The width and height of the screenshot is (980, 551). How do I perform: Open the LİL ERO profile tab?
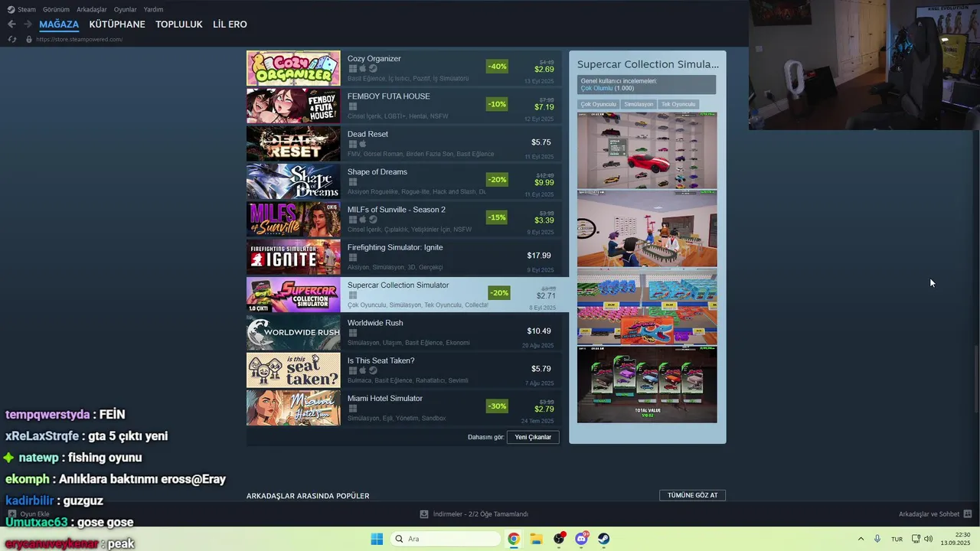230,24
